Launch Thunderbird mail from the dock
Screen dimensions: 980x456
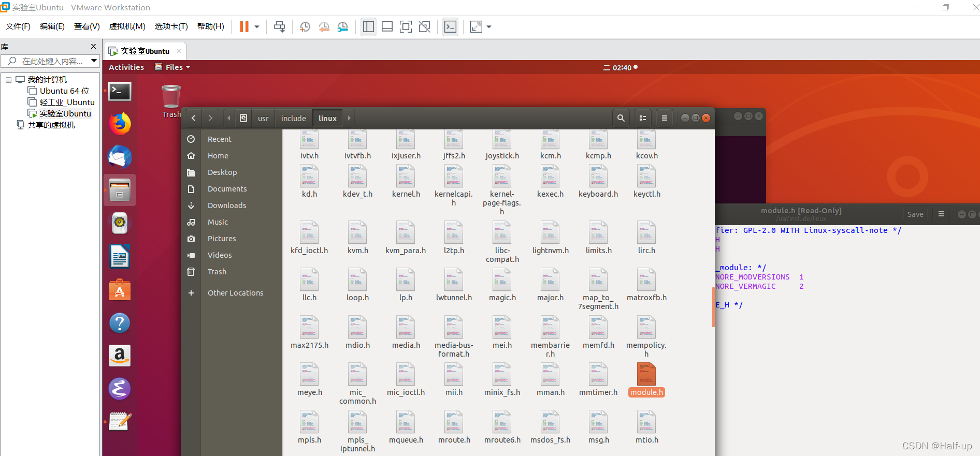click(x=120, y=157)
